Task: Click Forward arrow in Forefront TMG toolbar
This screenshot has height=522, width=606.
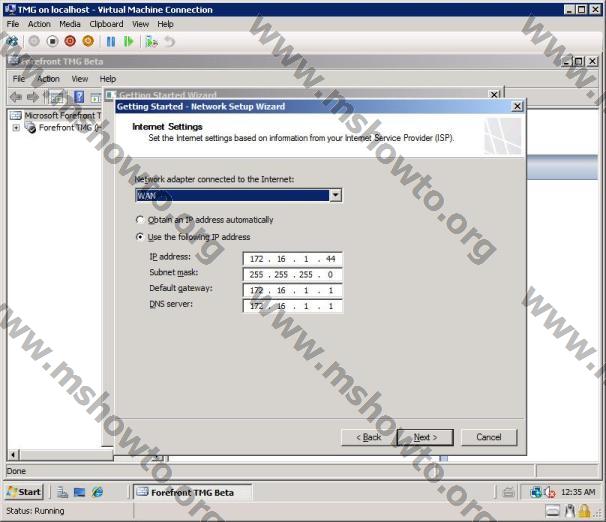Action: point(32,97)
